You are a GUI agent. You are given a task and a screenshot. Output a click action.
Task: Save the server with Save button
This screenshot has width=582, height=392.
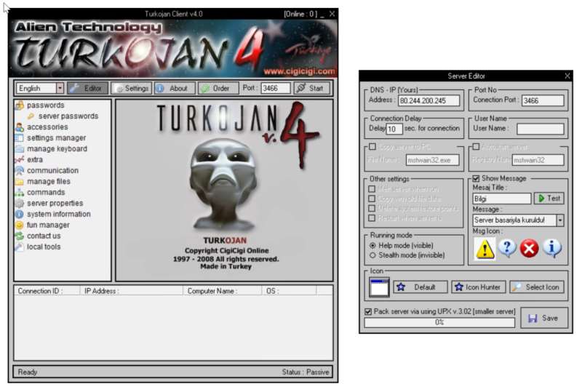[x=543, y=318]
